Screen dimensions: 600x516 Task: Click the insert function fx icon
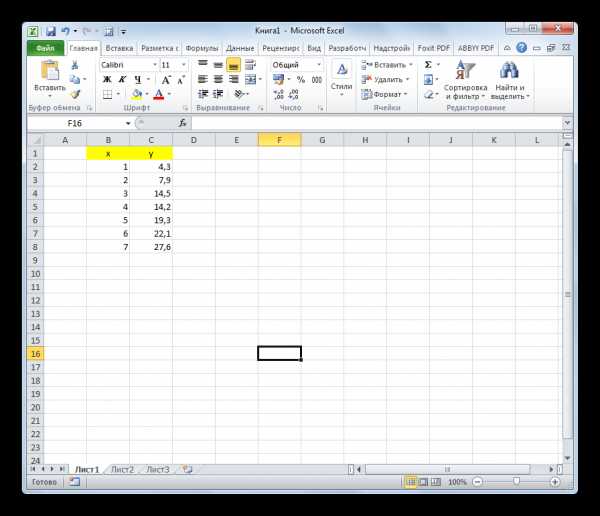[182, 123]
